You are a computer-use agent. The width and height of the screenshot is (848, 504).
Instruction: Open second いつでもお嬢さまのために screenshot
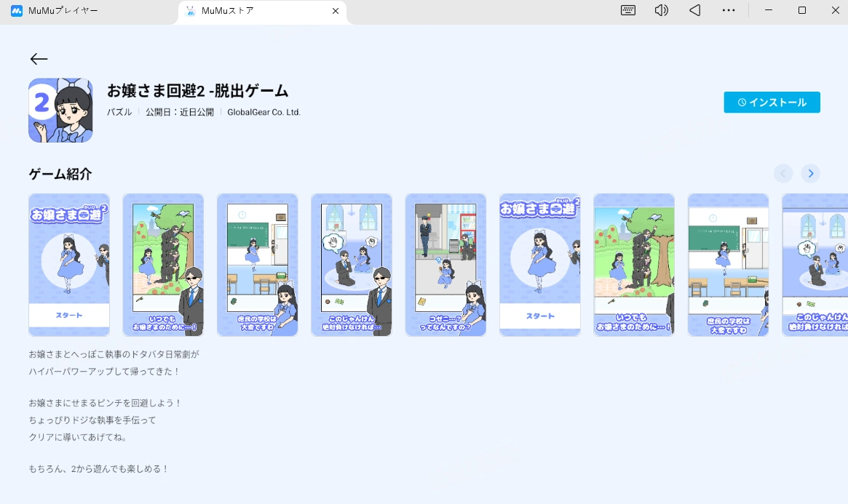pyautogui.click(x=634, y=265)
